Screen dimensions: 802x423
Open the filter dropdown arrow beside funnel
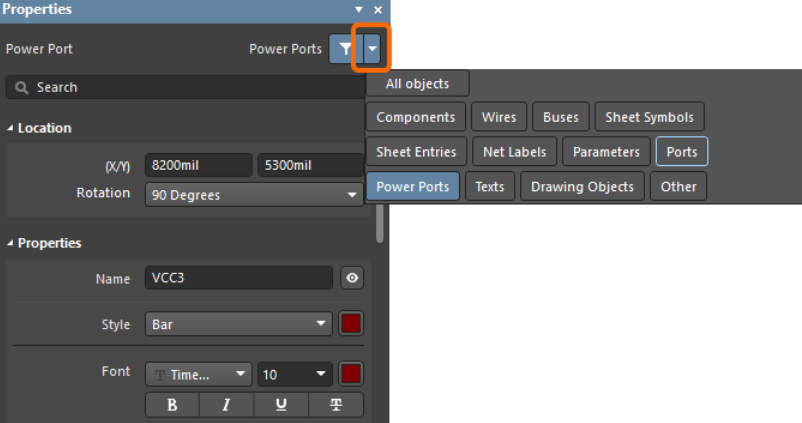pyautogui.click(x=372, y=49)
